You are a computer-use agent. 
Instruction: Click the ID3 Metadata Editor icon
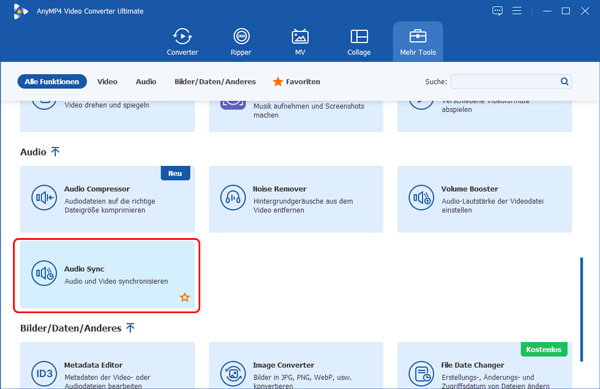[44, 373]
